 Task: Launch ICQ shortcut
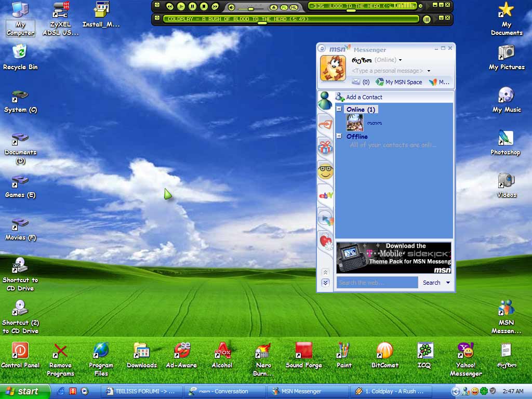[x=425, y=355]
